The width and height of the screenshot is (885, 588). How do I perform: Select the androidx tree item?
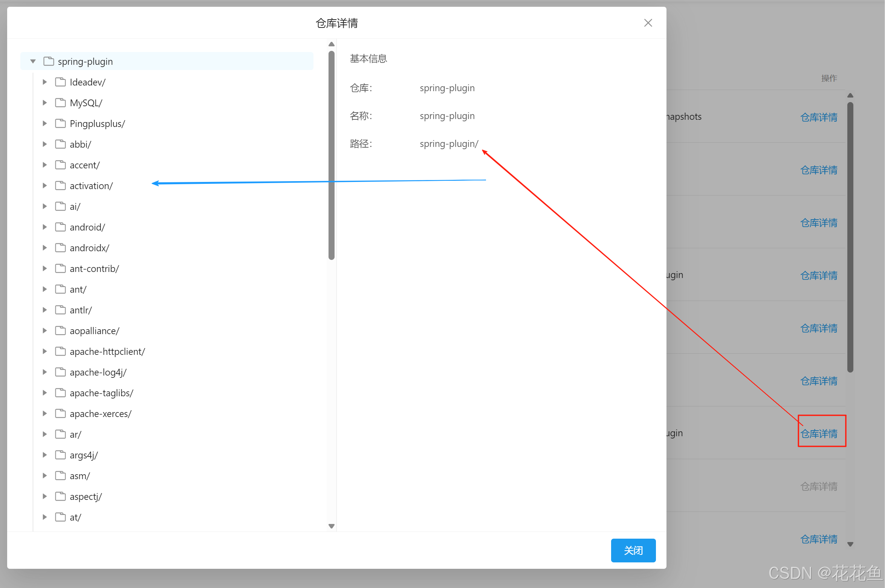[89, 248]
